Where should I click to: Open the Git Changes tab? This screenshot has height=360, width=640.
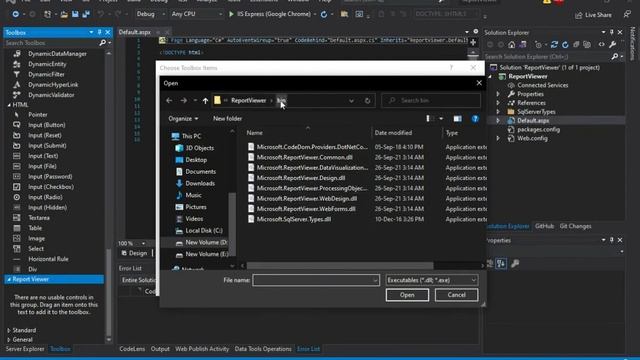[576, 226]
